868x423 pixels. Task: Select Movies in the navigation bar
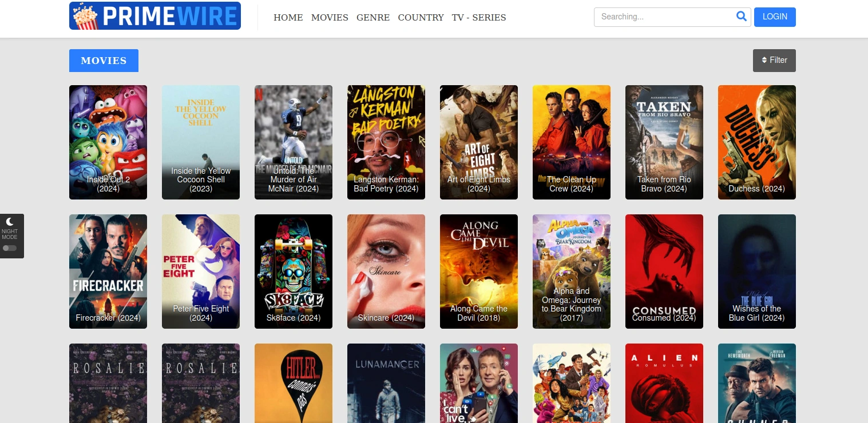pos(330,18)
